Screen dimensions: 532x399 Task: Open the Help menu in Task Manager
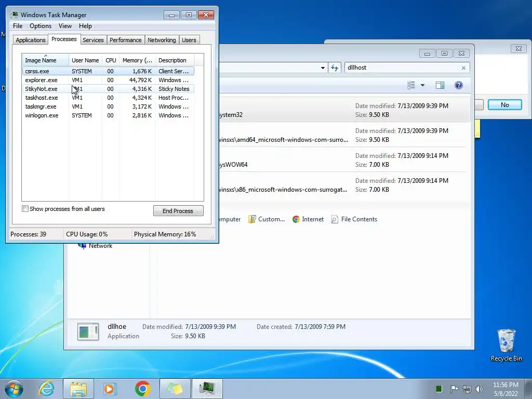click(x=85, y=26)
